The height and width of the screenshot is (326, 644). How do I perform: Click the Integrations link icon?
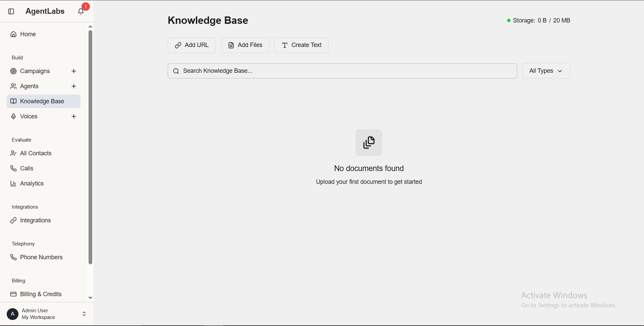13,220
